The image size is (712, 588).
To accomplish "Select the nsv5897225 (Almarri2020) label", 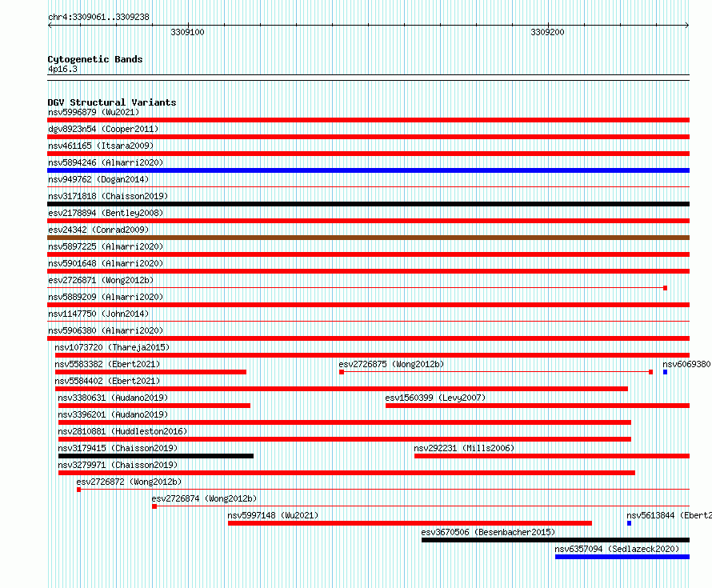I will 106,246.
